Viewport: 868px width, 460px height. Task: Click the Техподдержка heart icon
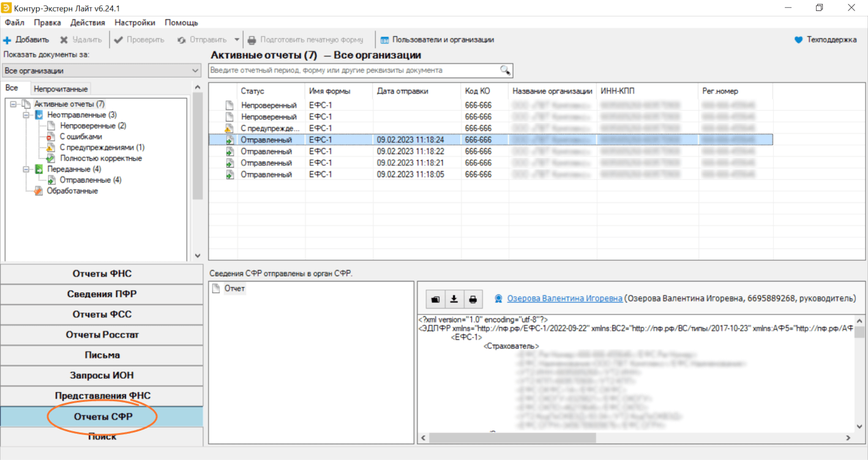798,40
